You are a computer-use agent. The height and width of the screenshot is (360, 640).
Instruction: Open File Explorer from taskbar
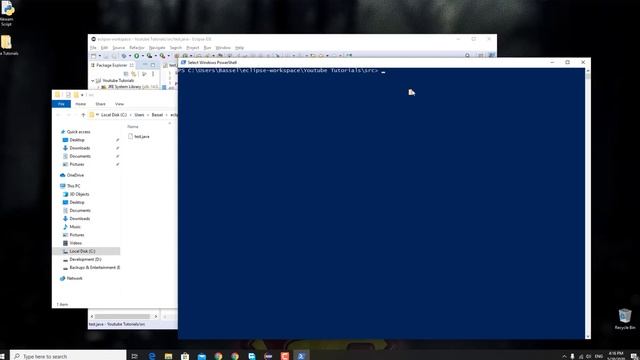click(x=168, y=356)
